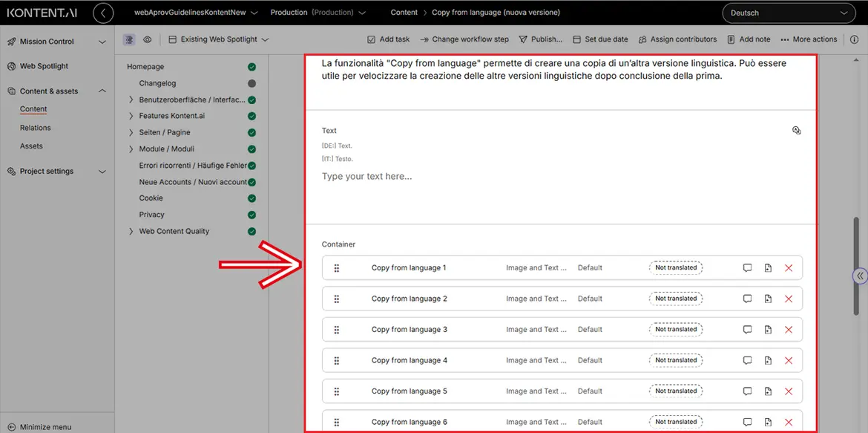Expand the right sidebar with double-chevron button
Viewport: 868px width, 433px height.
859,276
